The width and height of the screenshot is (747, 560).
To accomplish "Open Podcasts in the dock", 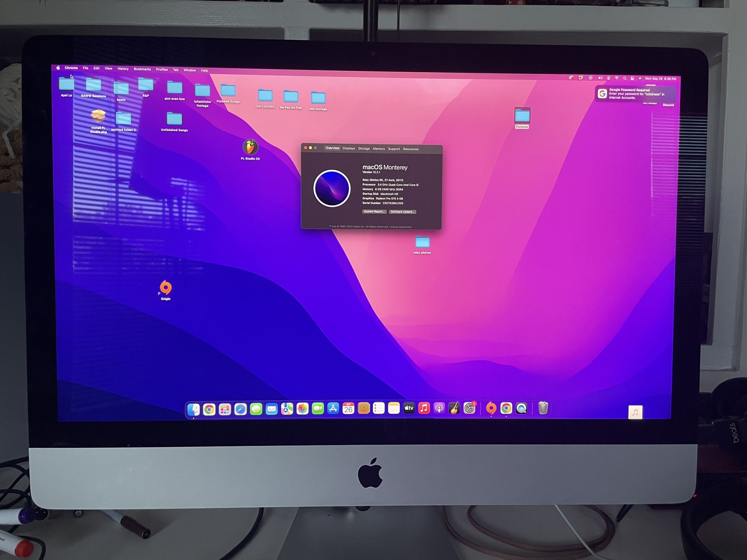I will coord(439,409).
